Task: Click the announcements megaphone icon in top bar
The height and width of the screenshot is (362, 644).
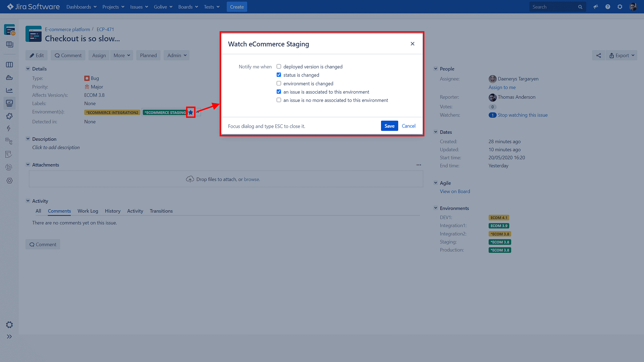Action: 596,7
